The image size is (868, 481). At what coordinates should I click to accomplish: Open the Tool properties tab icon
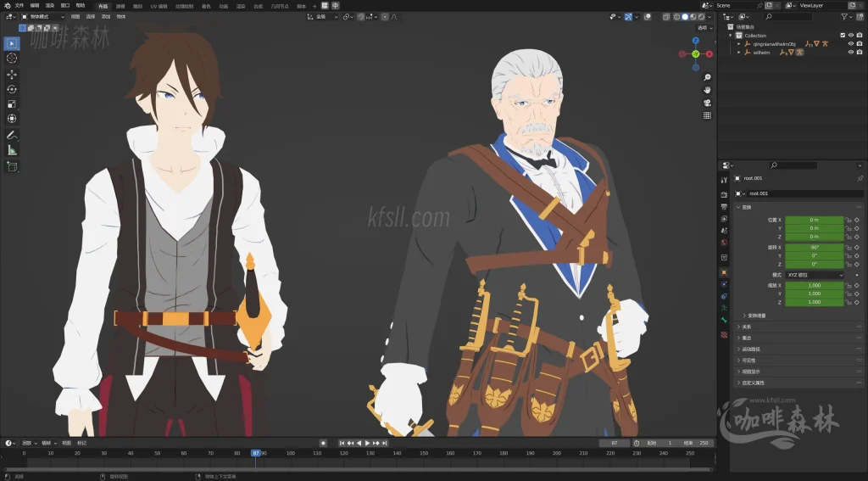[724, 180]
